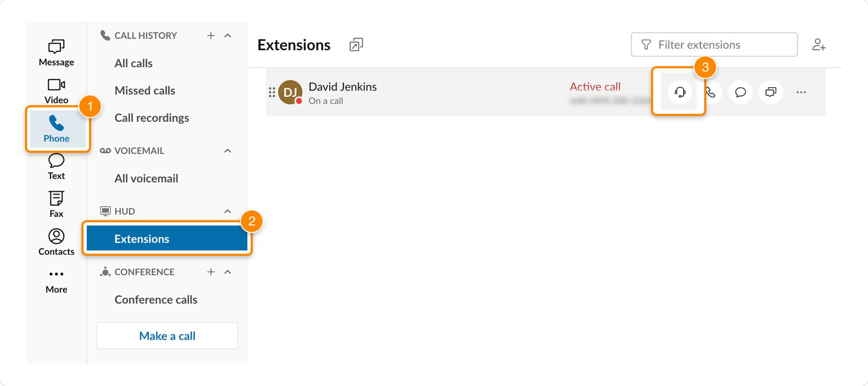Click the add extension person icon

pos(819,44)
